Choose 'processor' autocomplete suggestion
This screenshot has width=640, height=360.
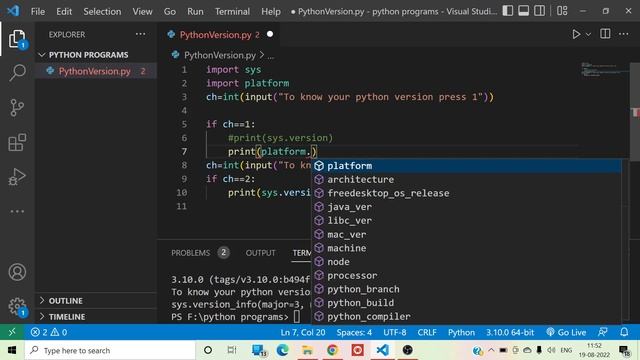[467, 276]
